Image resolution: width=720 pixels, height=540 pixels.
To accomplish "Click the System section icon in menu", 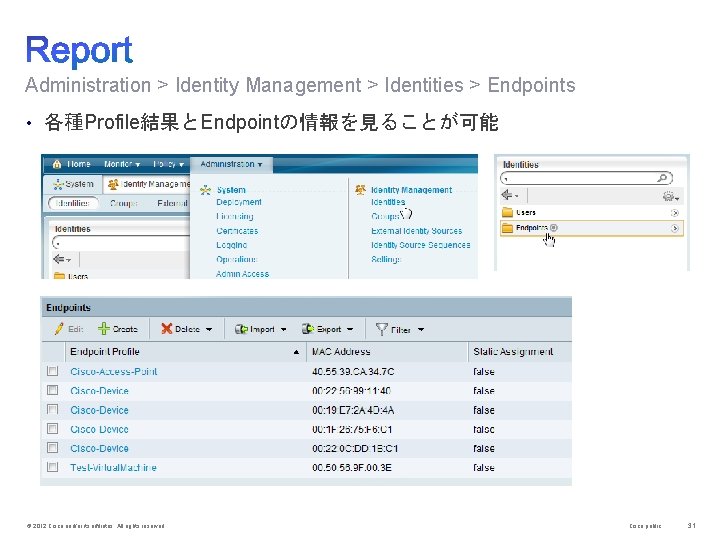I will (205, 190).
